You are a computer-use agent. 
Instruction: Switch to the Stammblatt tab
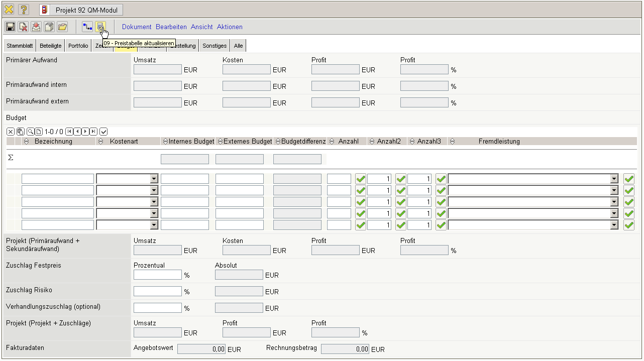click(x=20, y=46)
